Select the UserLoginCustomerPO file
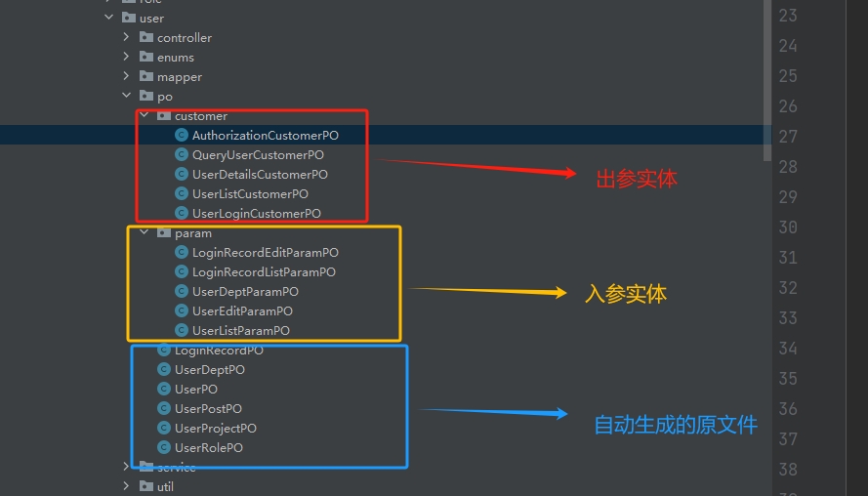 tap(256, 214)
